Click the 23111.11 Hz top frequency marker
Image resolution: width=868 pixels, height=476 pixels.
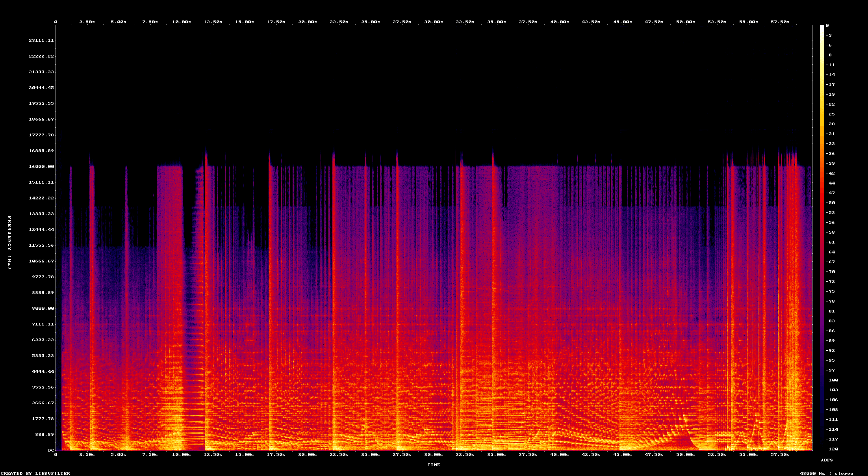[x=41, y=40]
